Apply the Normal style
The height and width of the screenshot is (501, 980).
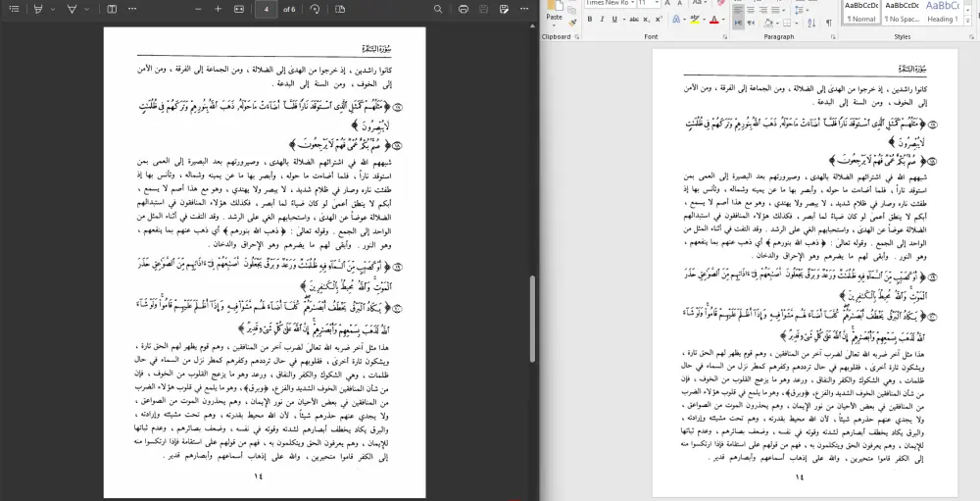861,13
